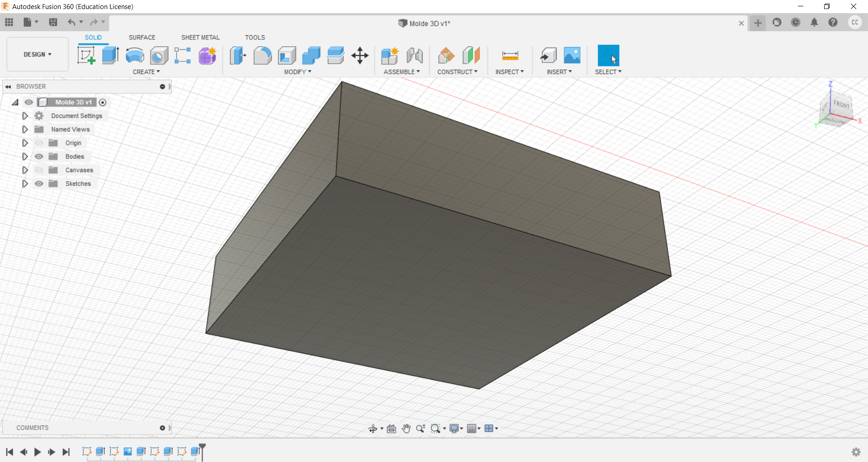Image resolution: width=868 pixels, height=462 pixels.
Task: Select the Create Sketch tool
Action: point(86,55)
